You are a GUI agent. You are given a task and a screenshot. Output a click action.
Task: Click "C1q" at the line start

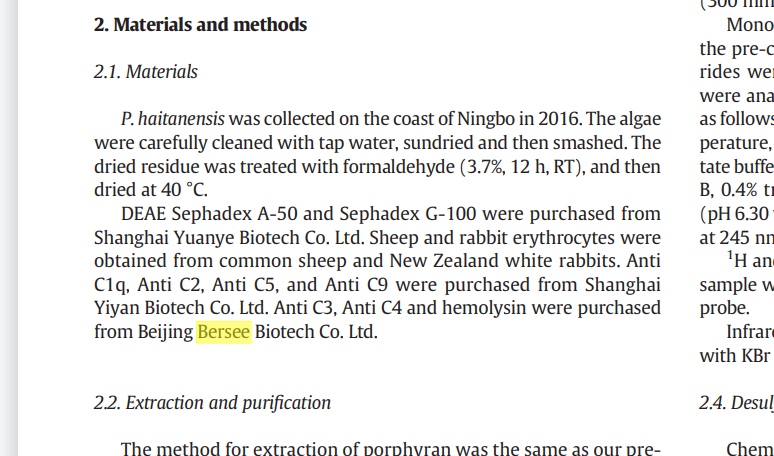[x=112, y=285]
